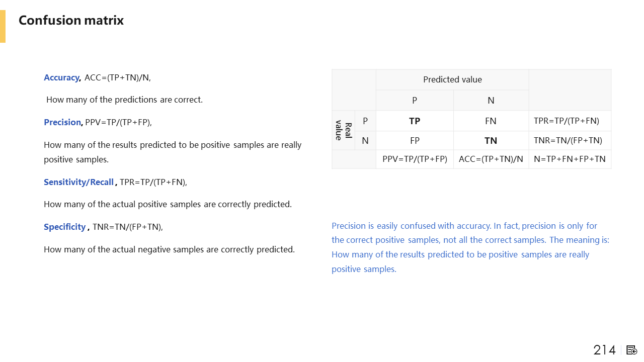Screen dimensions: 644x362
Task: Click the blue "Precision" heading
Action: (62, 122)
